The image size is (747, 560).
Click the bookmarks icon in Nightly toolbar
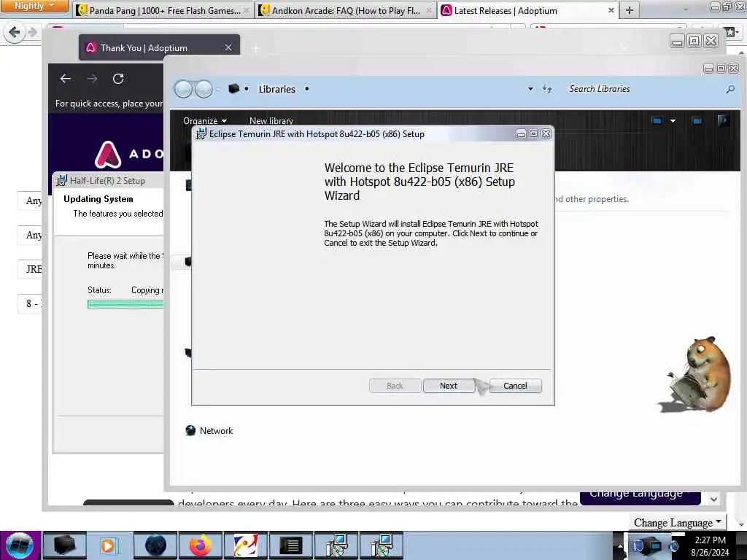pos(730,32)
